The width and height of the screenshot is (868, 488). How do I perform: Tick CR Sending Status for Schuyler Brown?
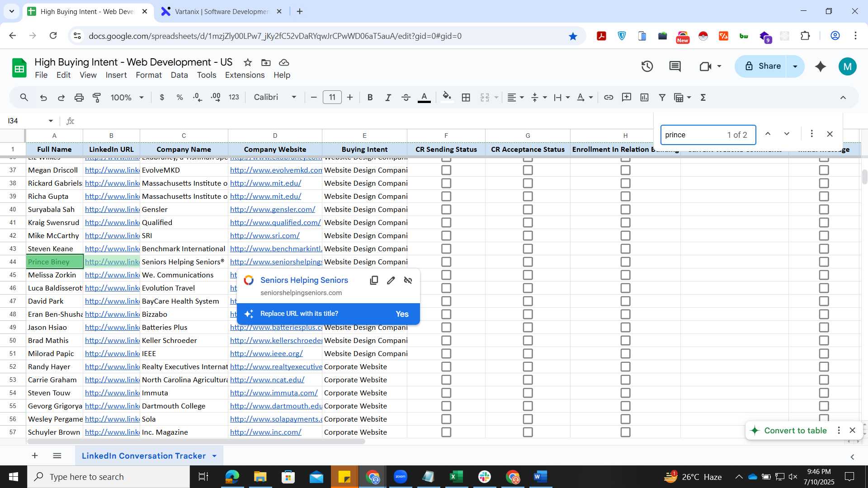446,432
